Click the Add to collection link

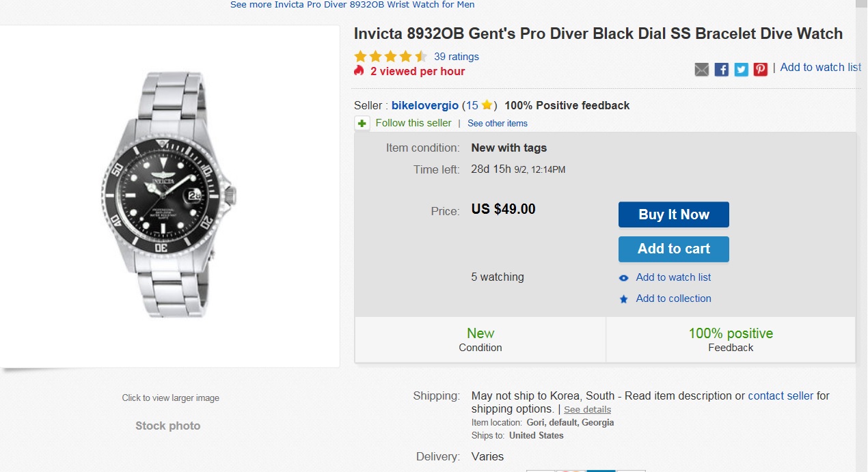(x=673, y=299)
